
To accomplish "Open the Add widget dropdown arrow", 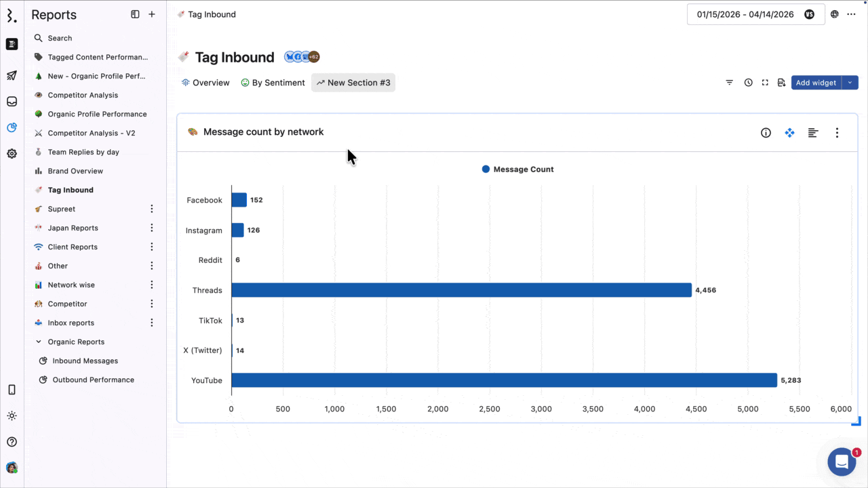I will tap(850, 83).
